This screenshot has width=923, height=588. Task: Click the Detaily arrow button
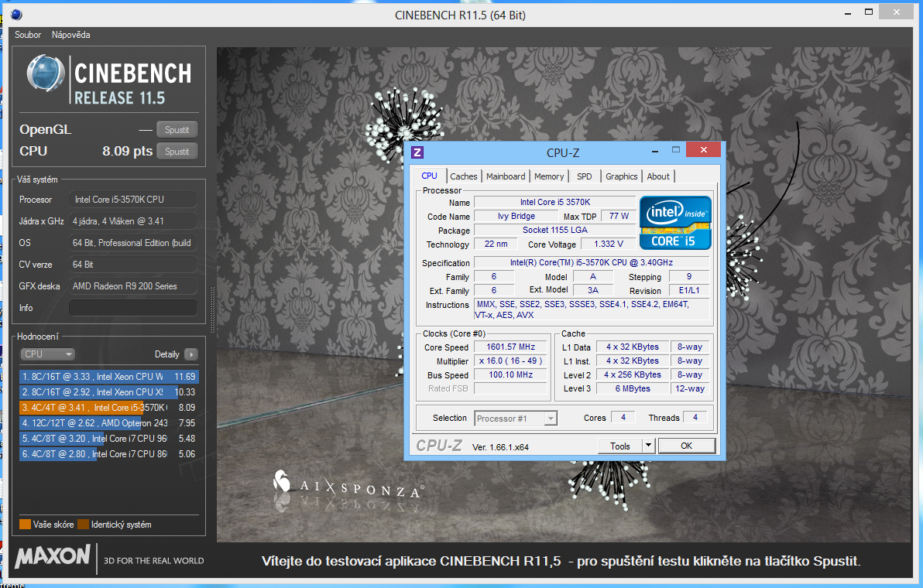[190, 354]
